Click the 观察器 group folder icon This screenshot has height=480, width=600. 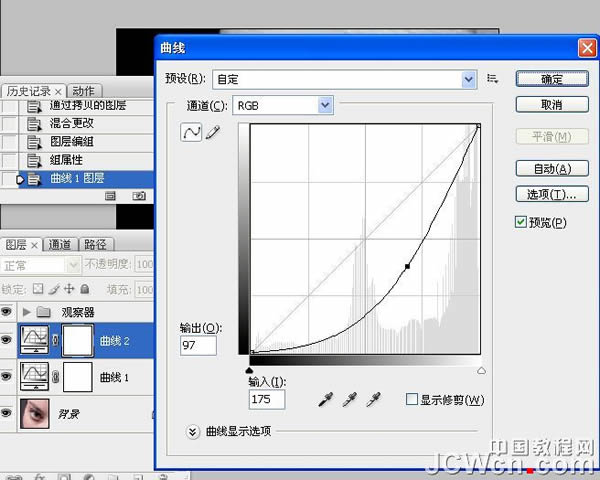tap(44, 312)
